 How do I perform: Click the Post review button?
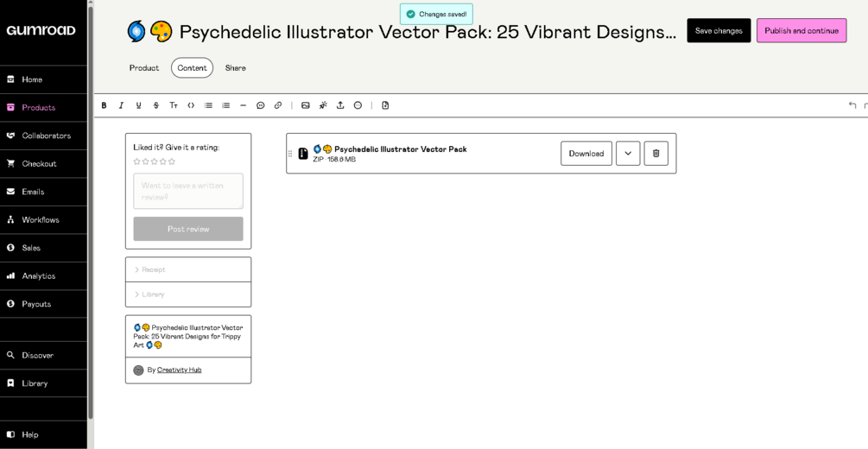click(x=188, y=229)
